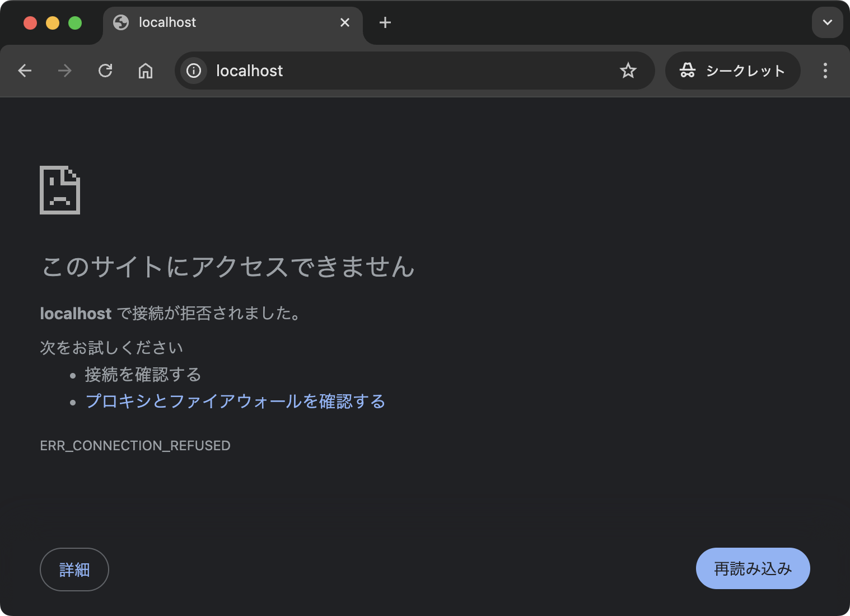The height and width of the screenshot is (616, 850).
Task: Open the home page via house icon
Action: [146, 71]
